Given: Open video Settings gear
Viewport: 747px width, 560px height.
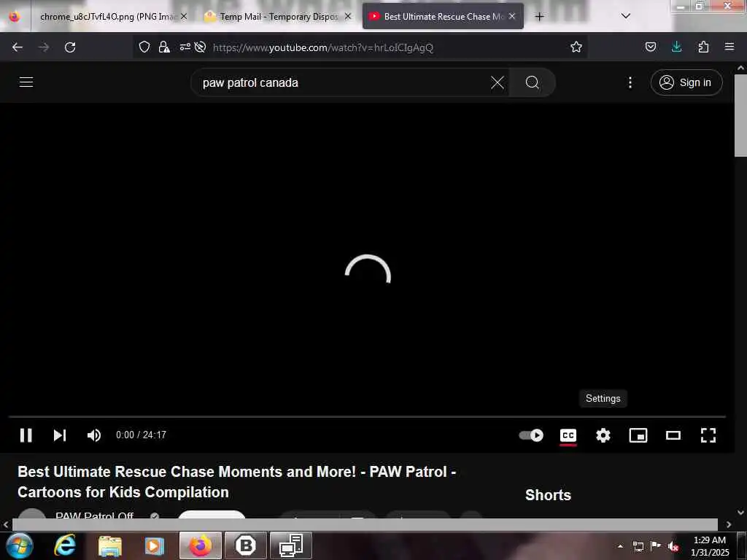Looking at the screenshot, I should 603,435.
